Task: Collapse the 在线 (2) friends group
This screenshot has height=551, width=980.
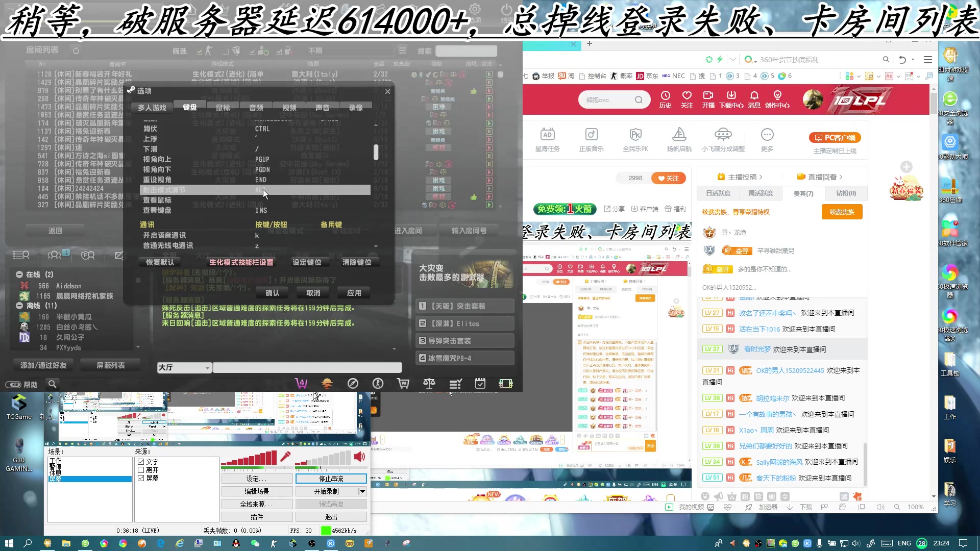Action: click(19, 274)
